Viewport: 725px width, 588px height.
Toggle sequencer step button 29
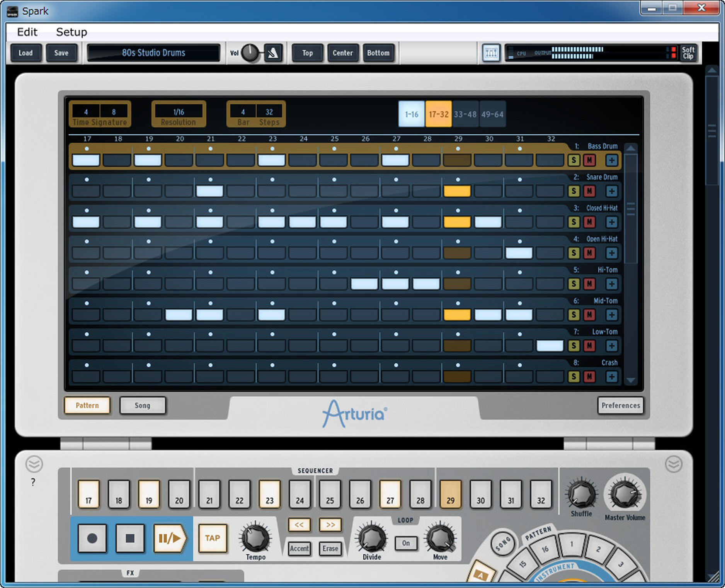pos(451,494)
